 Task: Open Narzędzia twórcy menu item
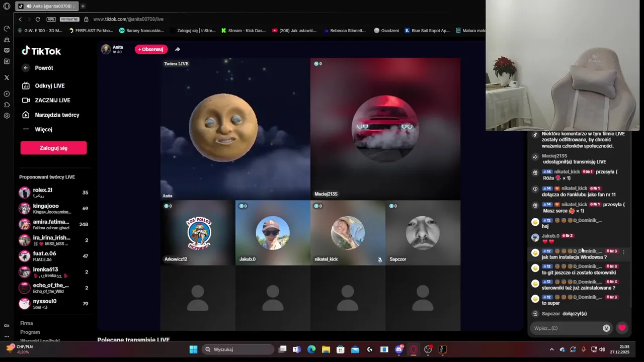[50, 115]
